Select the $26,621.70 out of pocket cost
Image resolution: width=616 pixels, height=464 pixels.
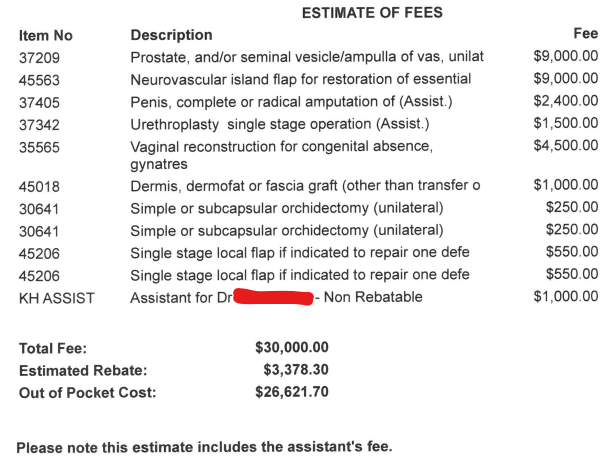(292, 392)
